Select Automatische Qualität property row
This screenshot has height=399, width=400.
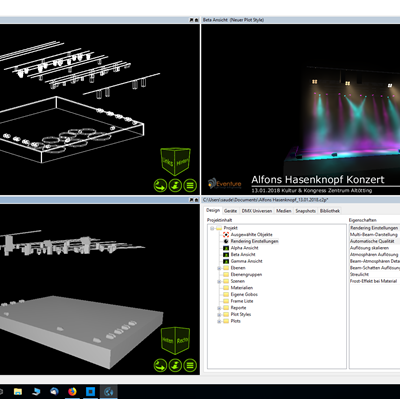point(372,241)
